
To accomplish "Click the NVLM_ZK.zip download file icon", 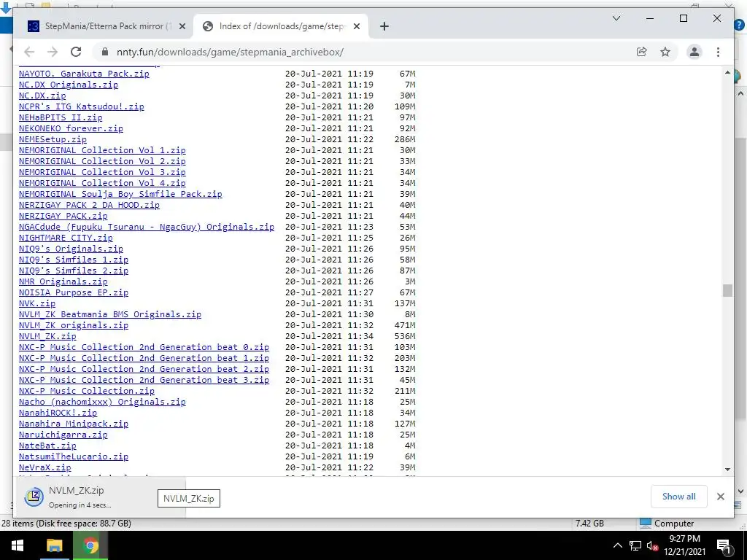I will pyautogui.click(x=34, y=497).
